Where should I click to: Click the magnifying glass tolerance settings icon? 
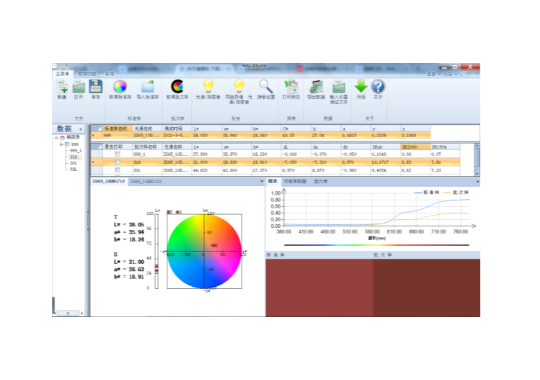point(266,86)
